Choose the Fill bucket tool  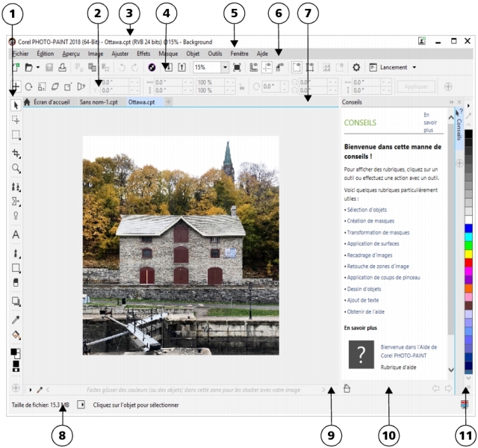coord(16,335)
